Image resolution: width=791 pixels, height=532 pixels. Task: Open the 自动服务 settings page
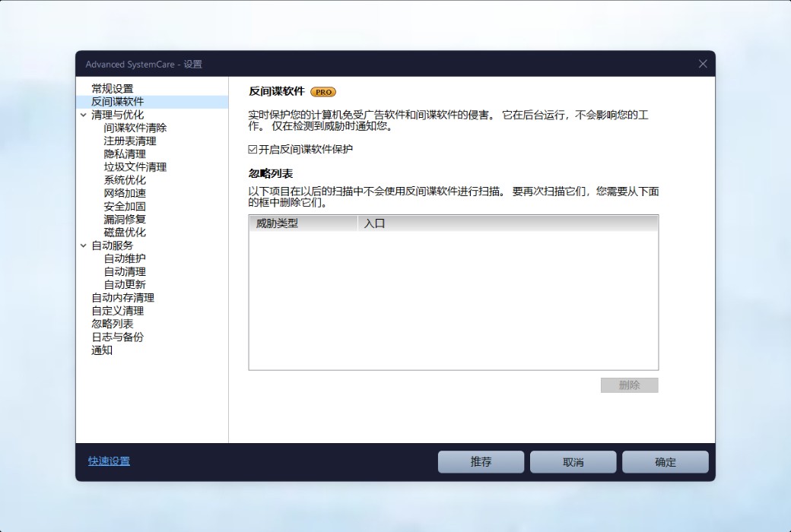pos(112,245)
